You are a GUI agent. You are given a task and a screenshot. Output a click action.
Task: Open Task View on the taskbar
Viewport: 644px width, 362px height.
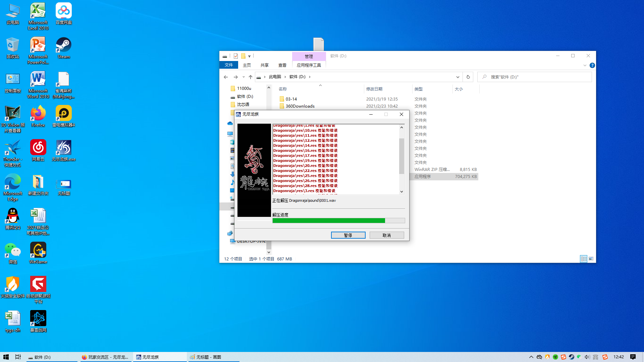pyautogui.click(x=18, y=357)
